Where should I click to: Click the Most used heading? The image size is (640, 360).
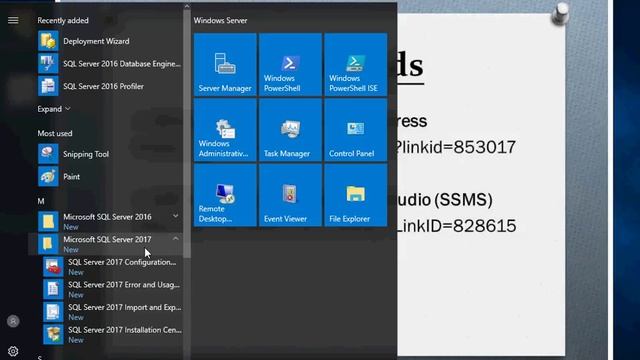(x=55, y=133)
